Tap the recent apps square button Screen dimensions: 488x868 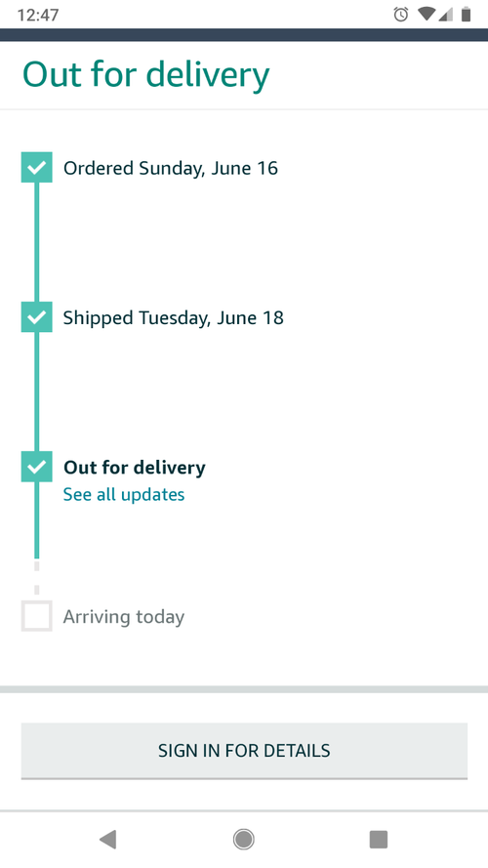click(x=379, y=840)
